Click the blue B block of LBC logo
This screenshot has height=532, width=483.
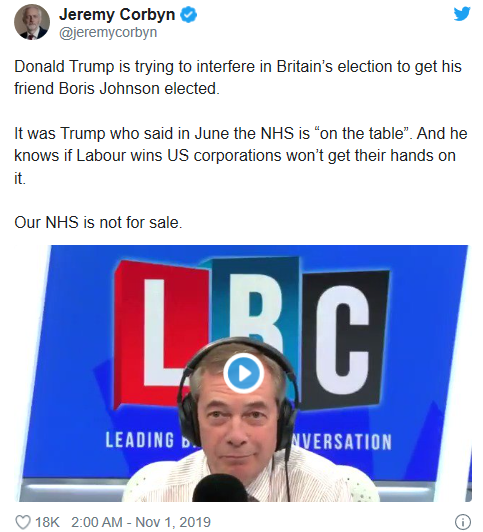[255, 299]
